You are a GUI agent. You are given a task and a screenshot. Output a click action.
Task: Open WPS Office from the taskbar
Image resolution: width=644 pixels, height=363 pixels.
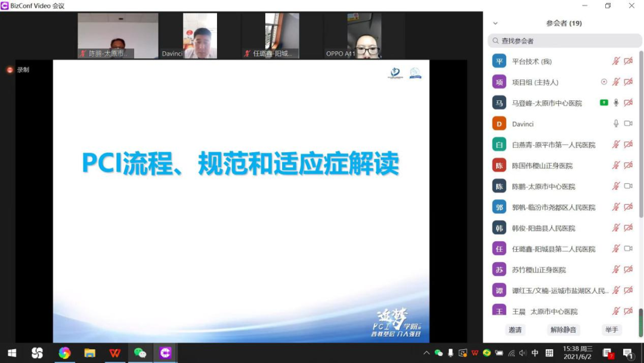coord(114,353)
